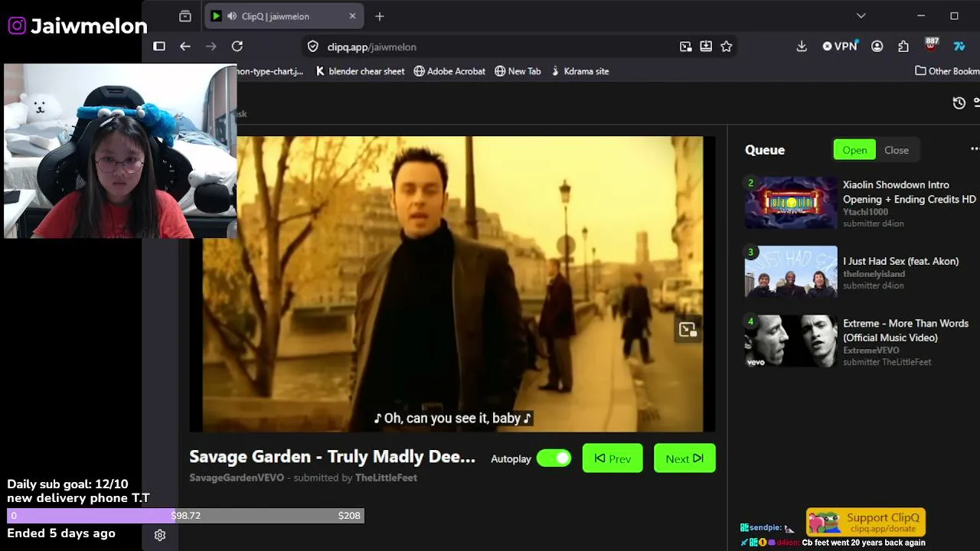Go forward with the forward arrow
Viewport: 980px width, 551px height.
211,47
